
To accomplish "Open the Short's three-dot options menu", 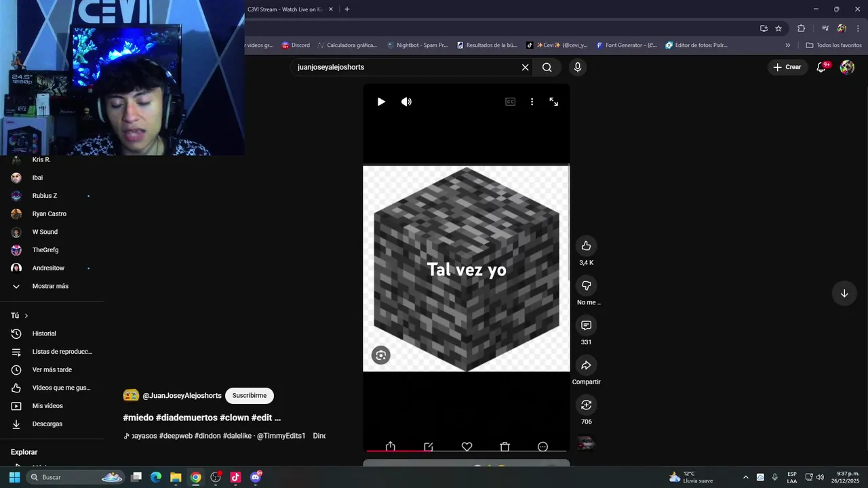I will (532, 102).
